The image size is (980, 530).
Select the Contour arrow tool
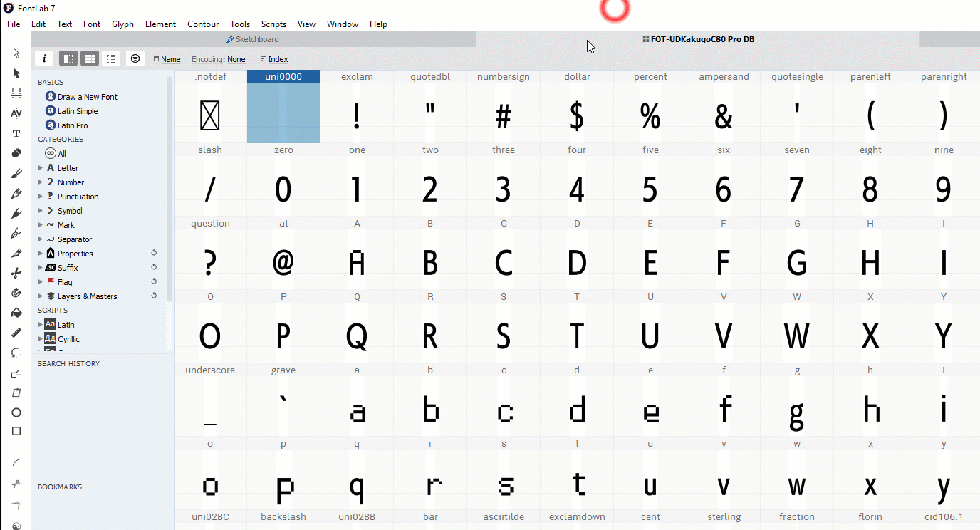16,53
